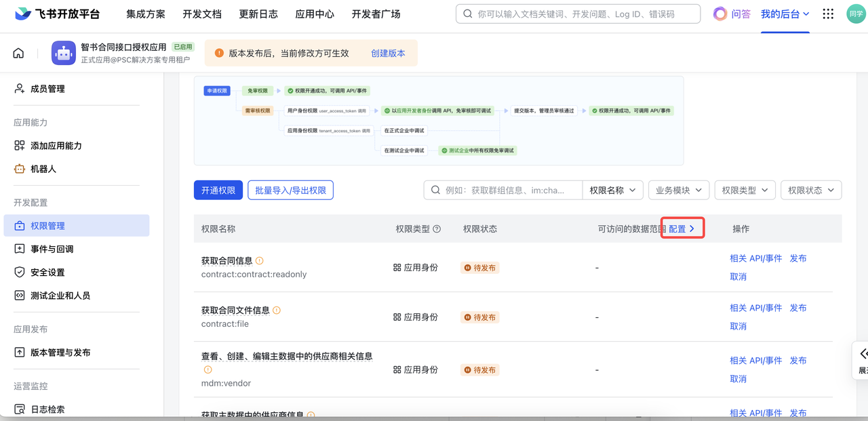Click the info icon next to 获取合同文件信息

click(x=277, y=310)
